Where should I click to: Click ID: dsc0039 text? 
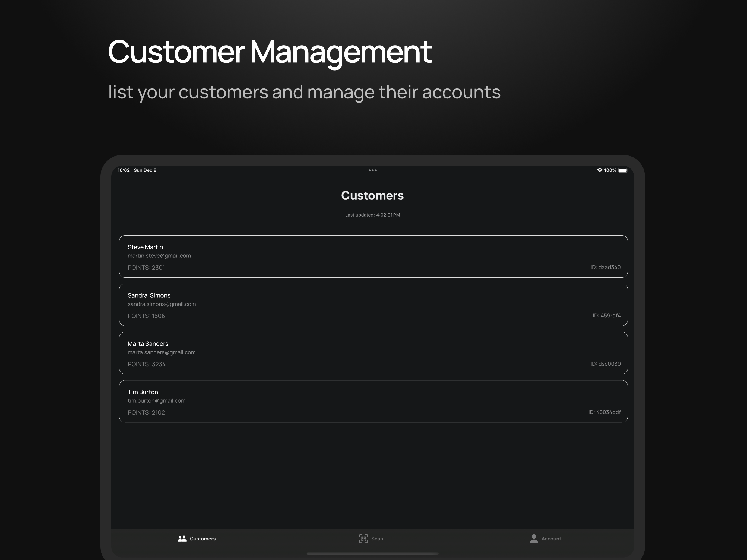pos(606,364)
